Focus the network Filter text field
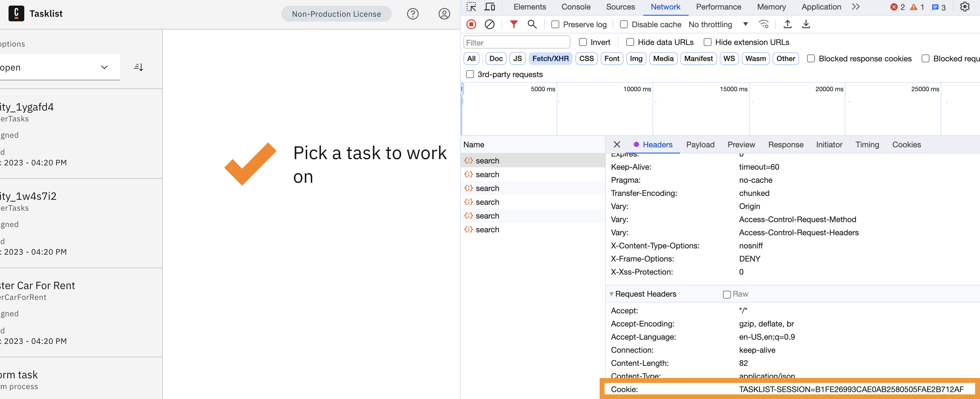980x399 pixels. coord(517,42)
